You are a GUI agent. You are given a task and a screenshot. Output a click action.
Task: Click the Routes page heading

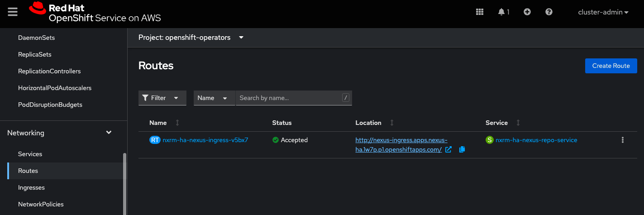tap(156, 66)
